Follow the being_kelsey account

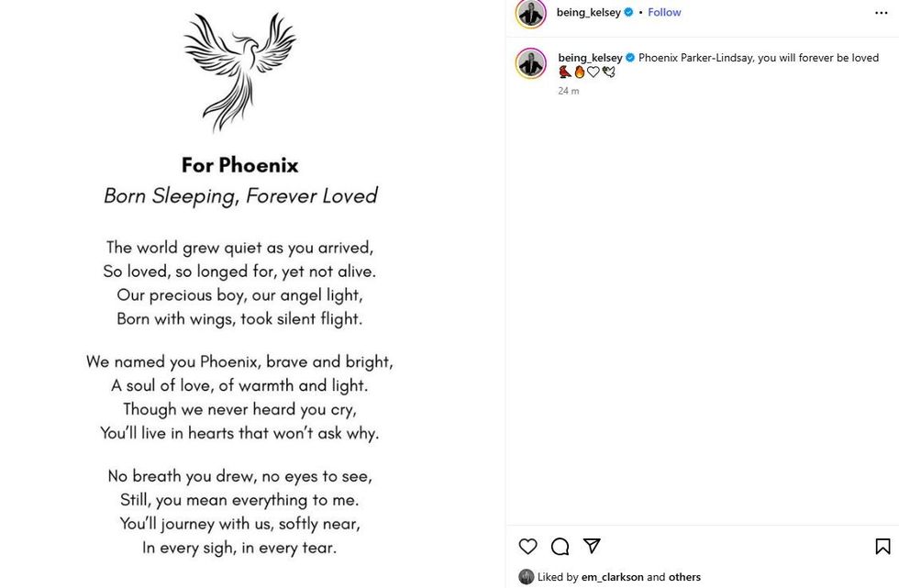pyautogui.click(x=664, y=13)
